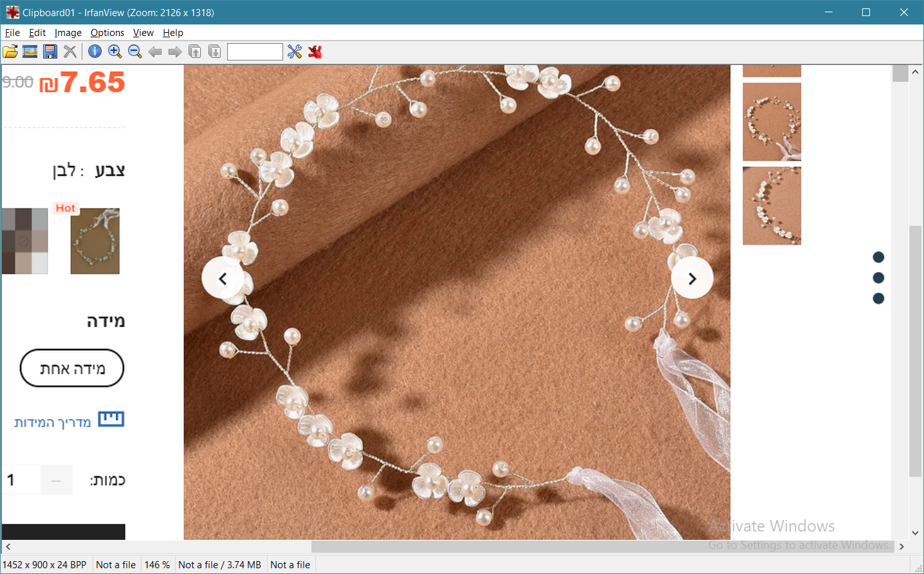Save image with the floppy disk icon

(x=50, y=52)
